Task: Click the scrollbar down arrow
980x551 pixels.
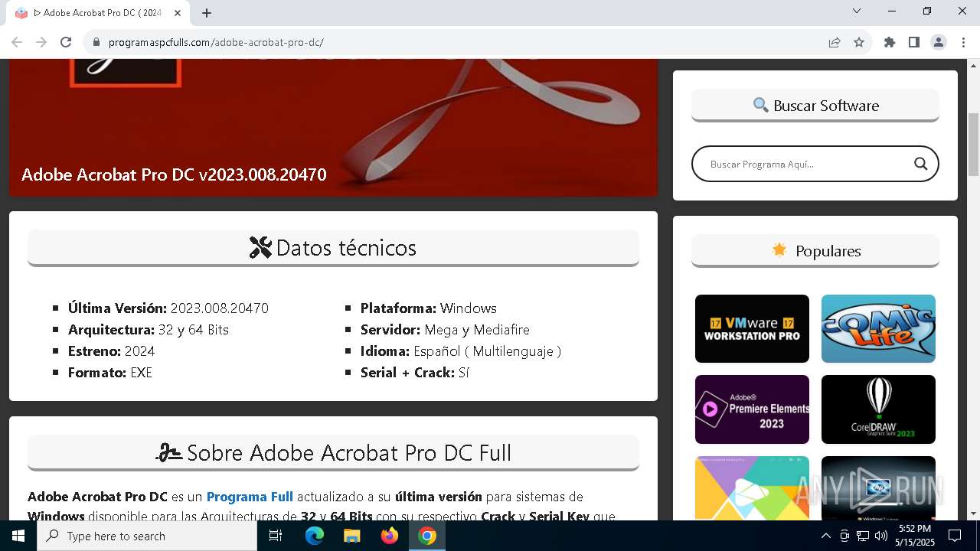Action: pyautogui.click(x=973, y=514)
